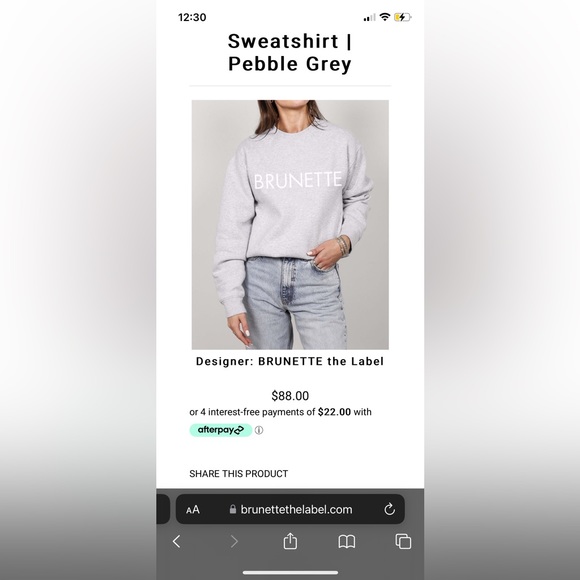This screenshot has height=580, width=580.
Task: Open the AA reader text menu
Action: click(193, 510)
